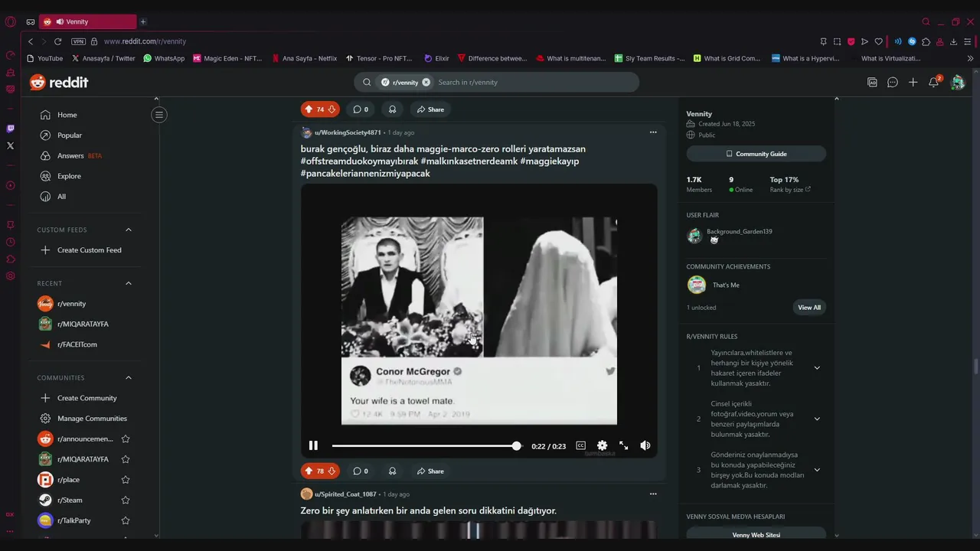Open YouTube bookmark
Viewport: 980px width, 551px height.
[x=44, y=58]
